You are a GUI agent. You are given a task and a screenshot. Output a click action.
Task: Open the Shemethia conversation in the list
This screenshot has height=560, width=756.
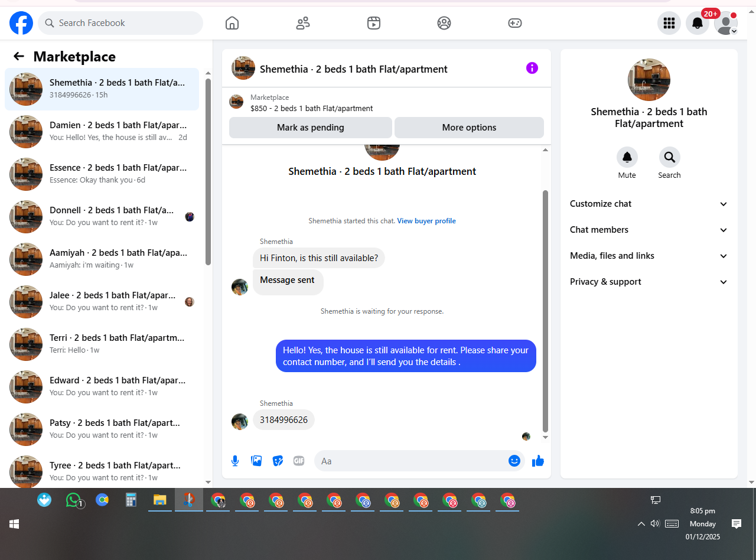click(102, 89)
